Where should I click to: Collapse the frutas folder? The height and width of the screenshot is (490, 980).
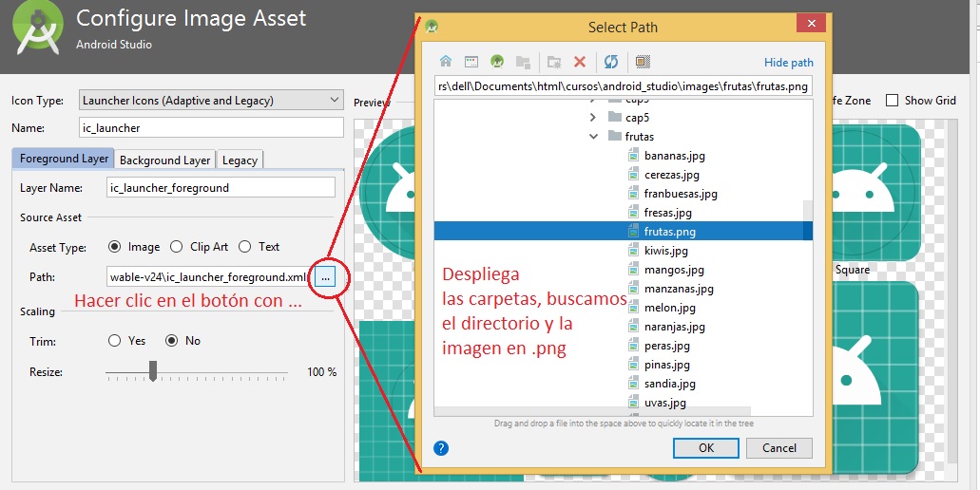point(593,137)
